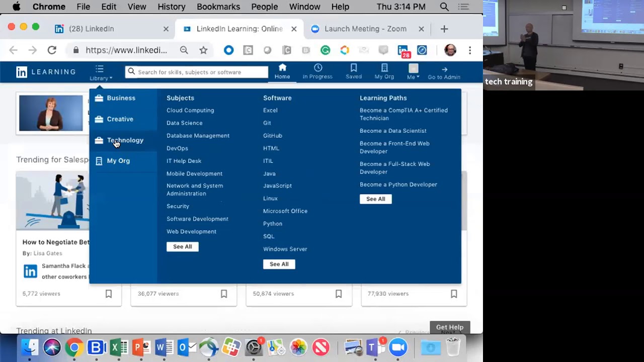Viewport: 644px width, 362px height.
Task: Bookmark the 5,772 viewers course card
Action: click(x=109, y=294)
